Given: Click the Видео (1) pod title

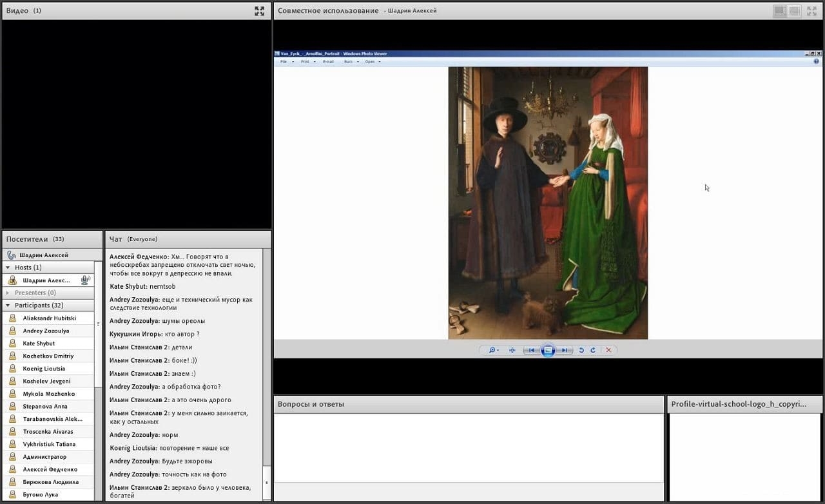Looking at the screenshot, I should click(x=24, y=11).
